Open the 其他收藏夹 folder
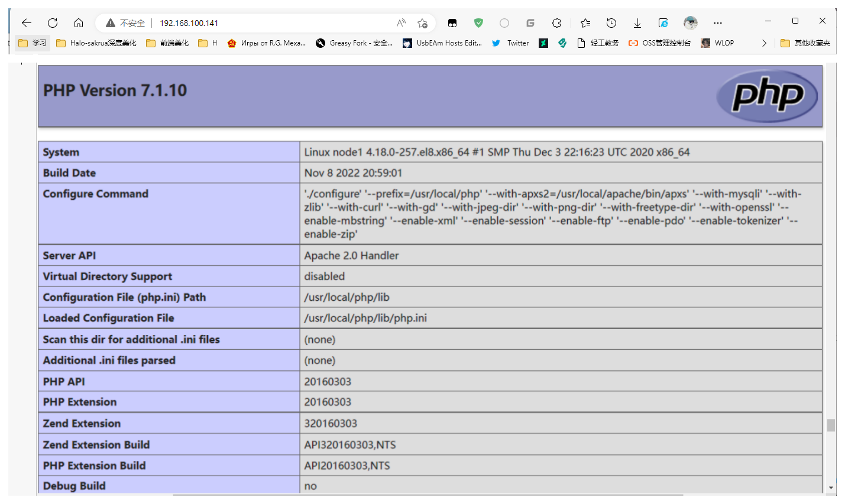The image size is (845, 504). (x=805, y=43)
